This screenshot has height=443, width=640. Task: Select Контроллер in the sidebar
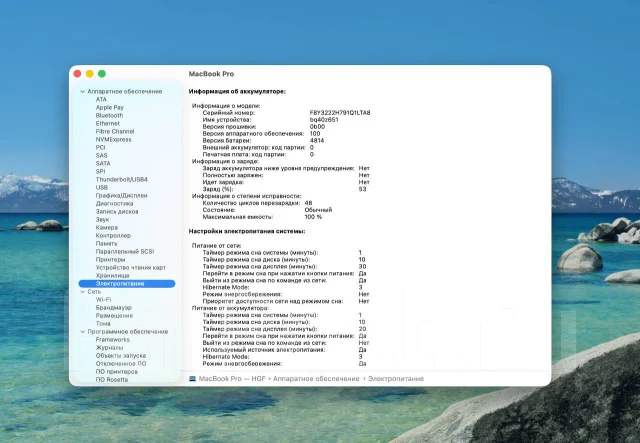(x=113, y=236)
